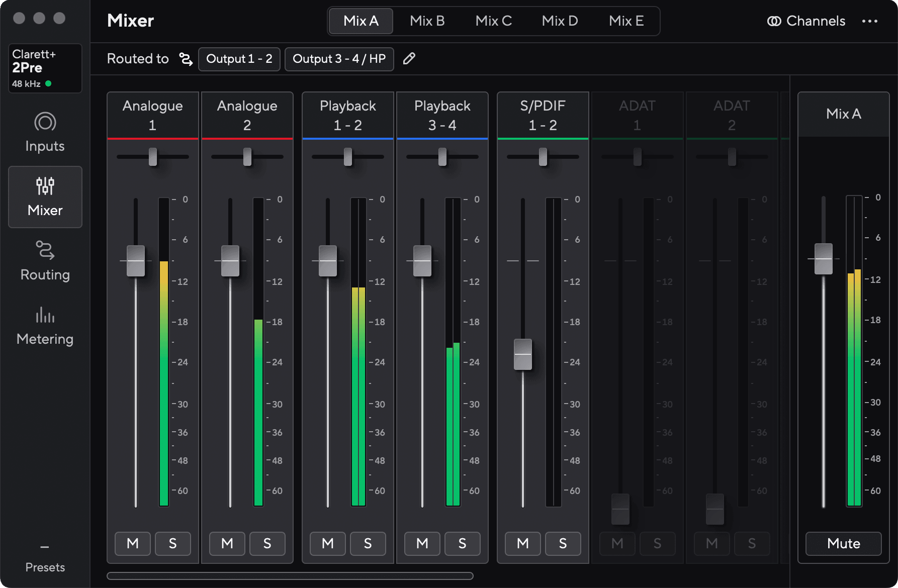Viewport: 898px width, 588px height.
Task: Open the three-dot more options menu
Action: (x=869, y=21)
